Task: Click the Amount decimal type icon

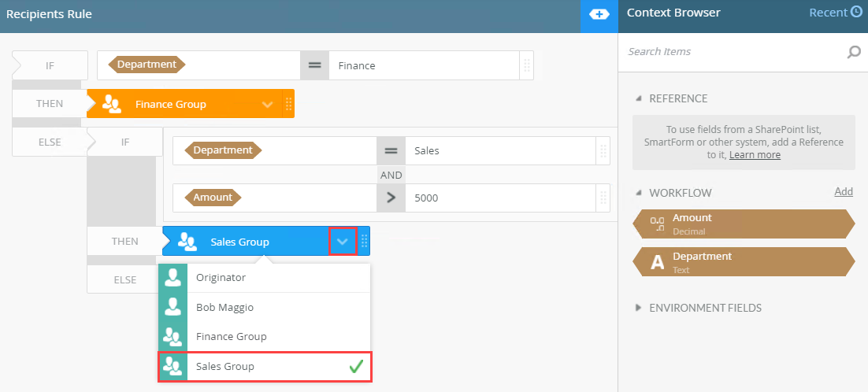Action: click(657, 224)
